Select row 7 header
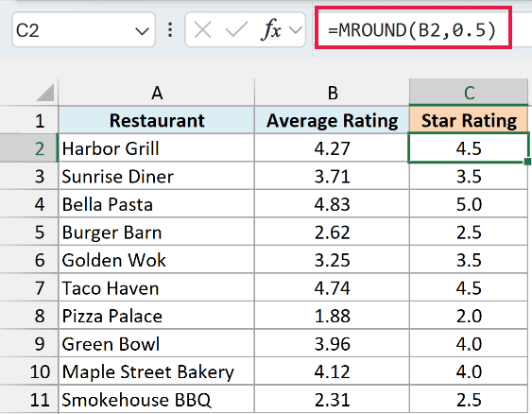 (29, 287)
